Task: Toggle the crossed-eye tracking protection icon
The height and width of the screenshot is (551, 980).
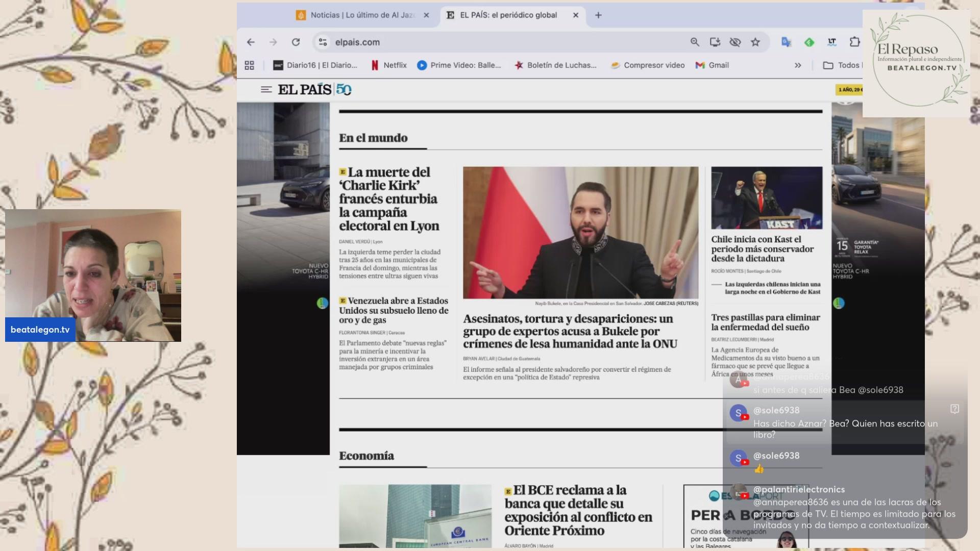Action: coord(735,42)
